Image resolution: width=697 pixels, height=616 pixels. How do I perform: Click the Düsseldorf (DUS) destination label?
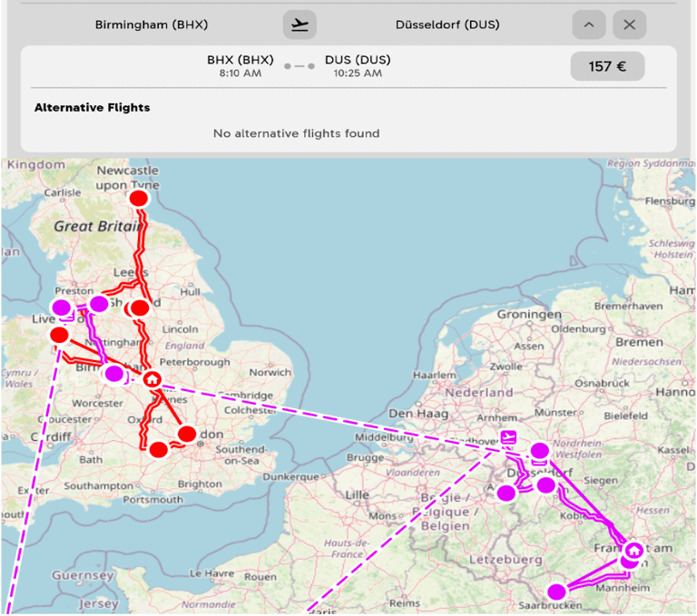click(x=447, y=24)
